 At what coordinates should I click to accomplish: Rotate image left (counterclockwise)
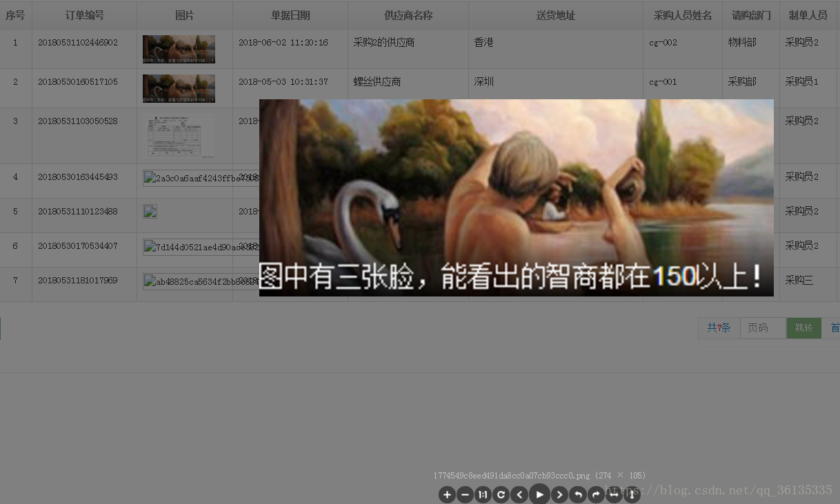pyautogui.click(x=577, y=494)
